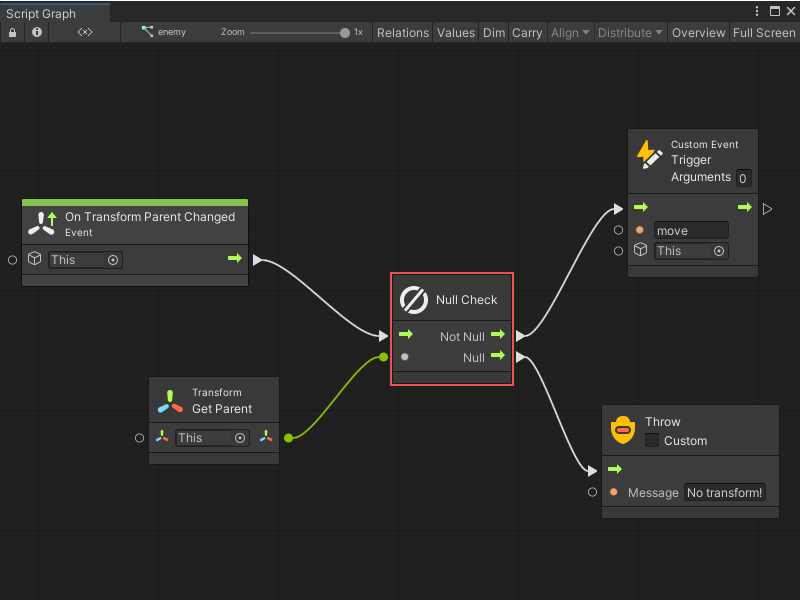Select the enemy graph breadcrumb icon
This screenshot has width=800, height=600.
pyautogui.click(x=147, y=32)
